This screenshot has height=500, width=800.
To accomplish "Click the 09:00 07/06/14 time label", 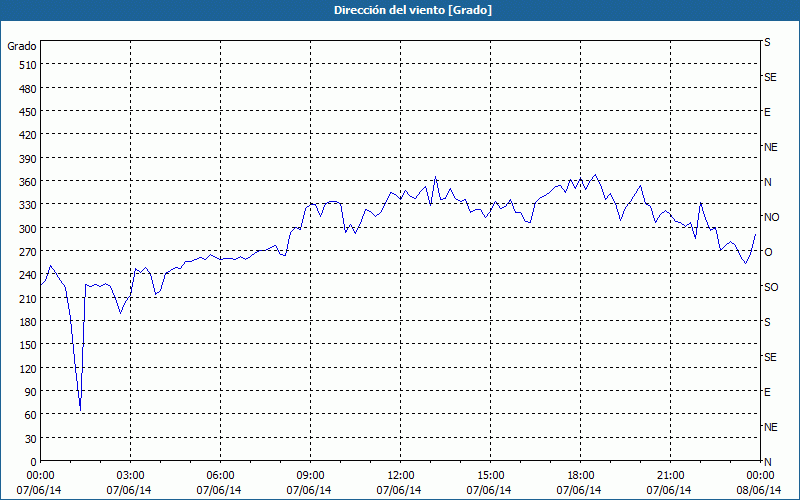I will coord(309,483).
